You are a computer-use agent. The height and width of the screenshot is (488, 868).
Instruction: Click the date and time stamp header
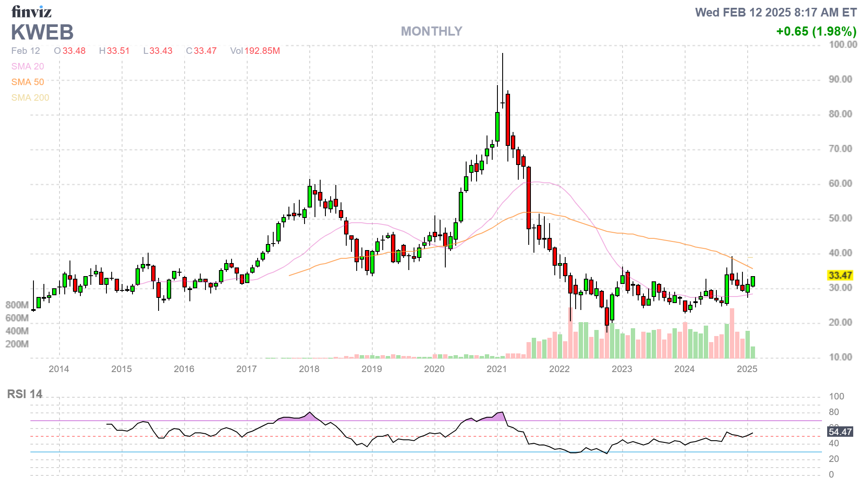point(775,12)
